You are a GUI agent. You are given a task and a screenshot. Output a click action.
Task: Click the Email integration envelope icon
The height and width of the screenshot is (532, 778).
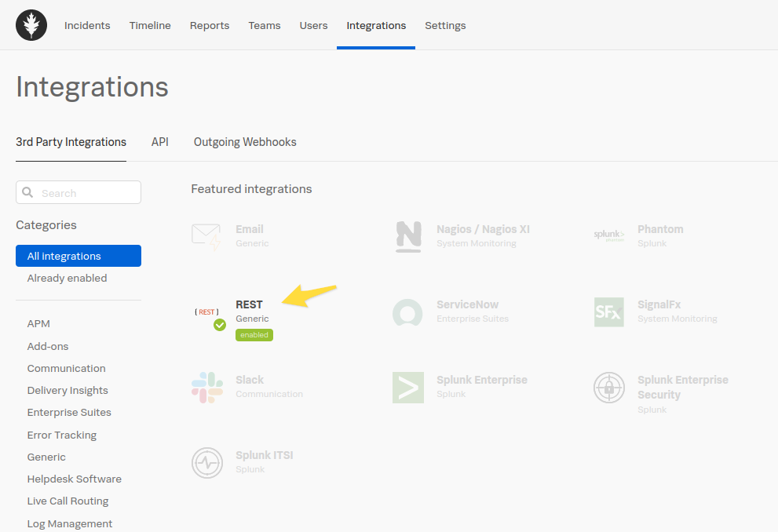[x=206, y=236]
